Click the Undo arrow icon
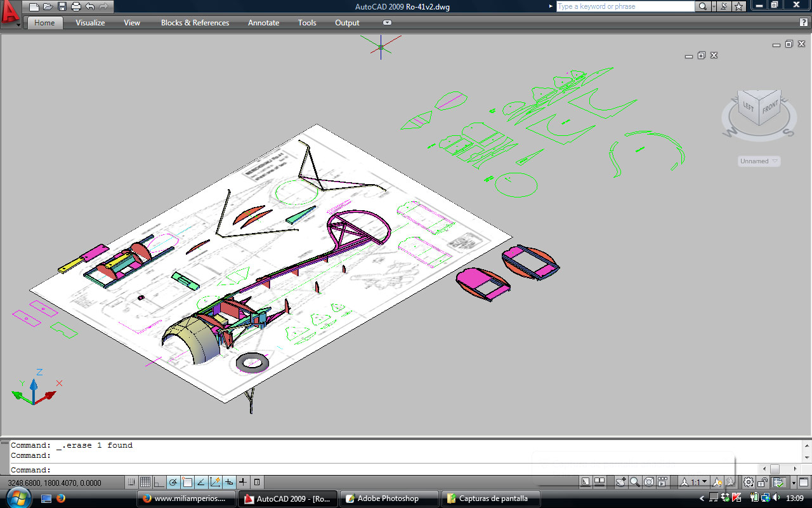The width and height of the screenshot is (812, 508). (x=90, y=7)
